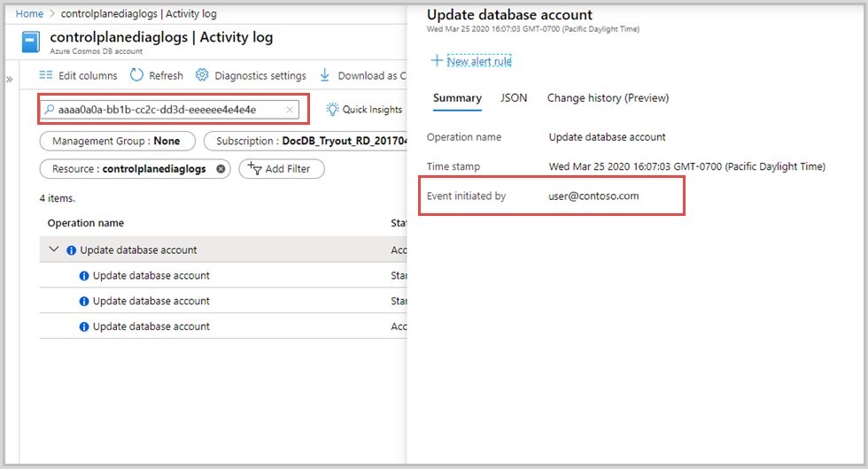
Task: Click the Quick Insights lightbulb icon
Action: tap(332, 110)
